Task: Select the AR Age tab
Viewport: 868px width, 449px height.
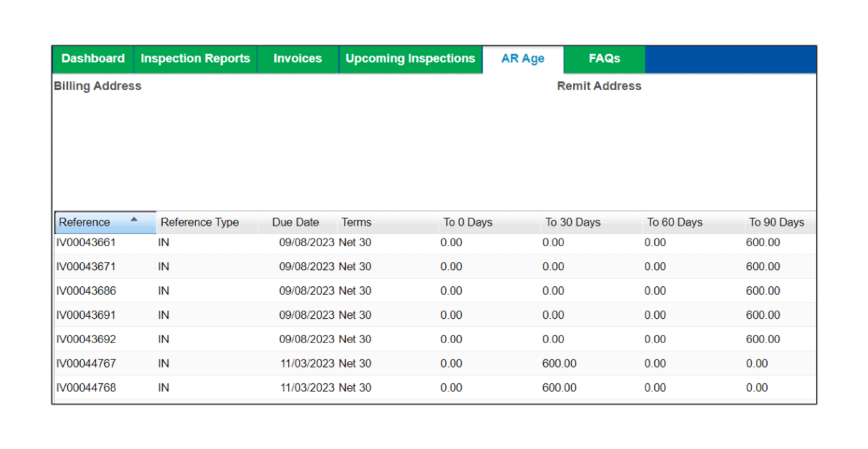Action: (523, 59)
